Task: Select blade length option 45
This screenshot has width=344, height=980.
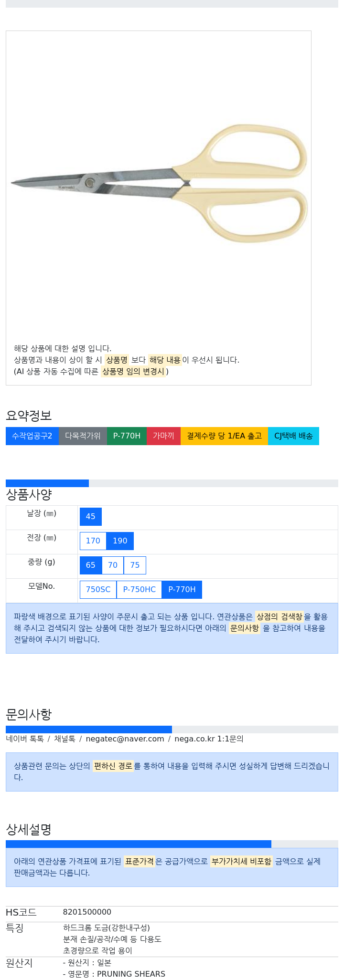Action: (91, 517)
